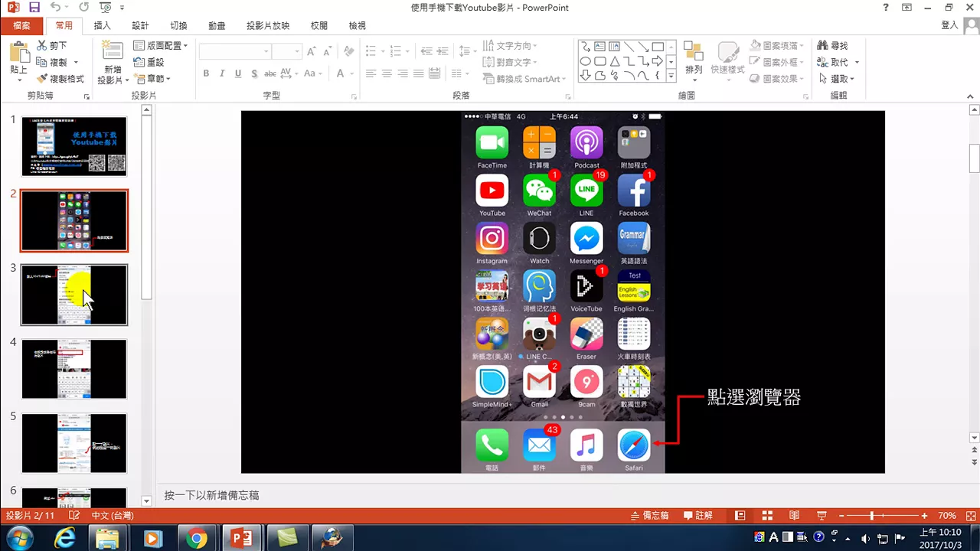This screenshot has height=551, width=980.
Task: Switch to 插入 Insert tab
Action: tap(103, 25)
